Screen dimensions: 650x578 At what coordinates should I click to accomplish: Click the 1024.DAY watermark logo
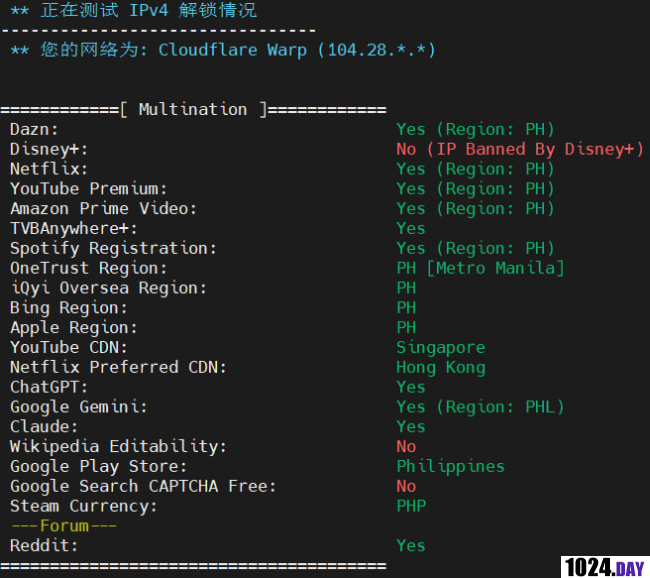604,567
